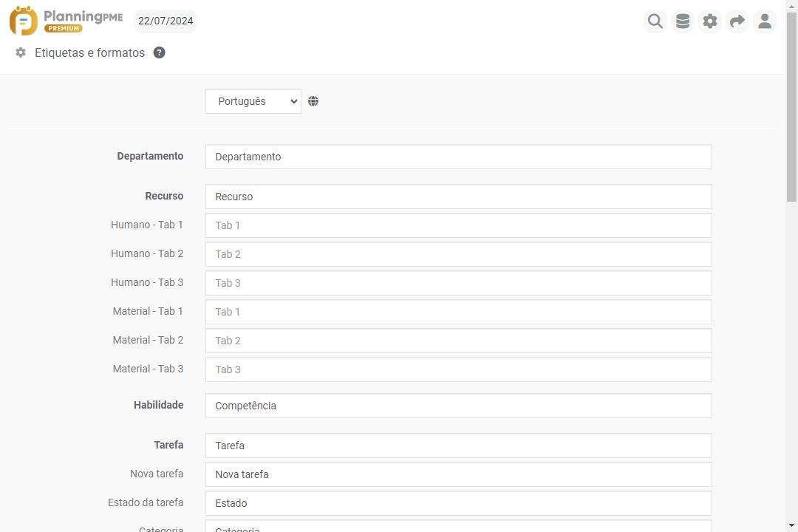Click the Habilidade label

158,405
